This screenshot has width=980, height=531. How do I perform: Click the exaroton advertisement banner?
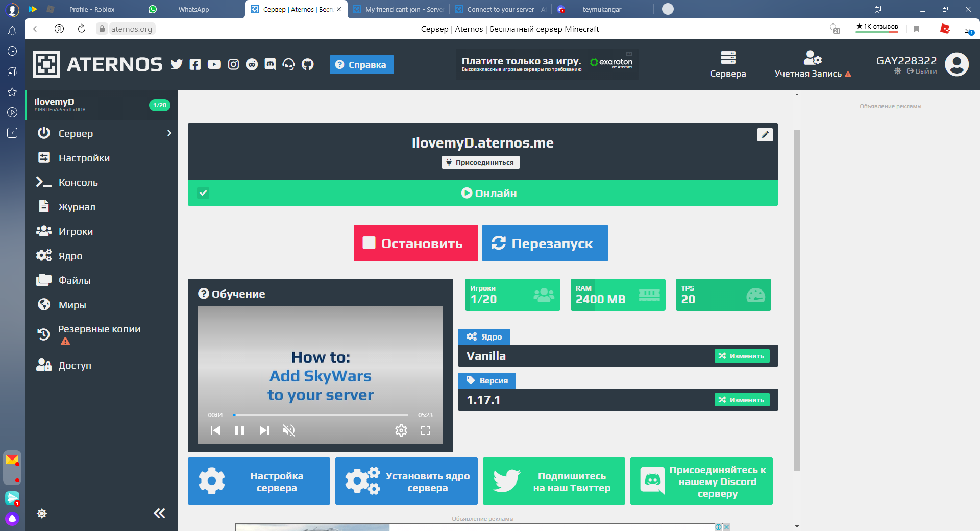(547, 64)
